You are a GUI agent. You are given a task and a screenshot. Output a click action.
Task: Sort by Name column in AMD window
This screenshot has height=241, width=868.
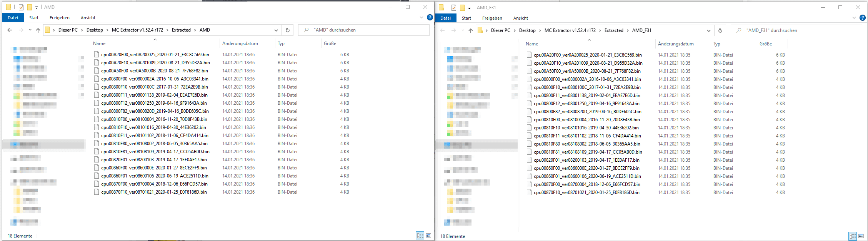(99, 44)
